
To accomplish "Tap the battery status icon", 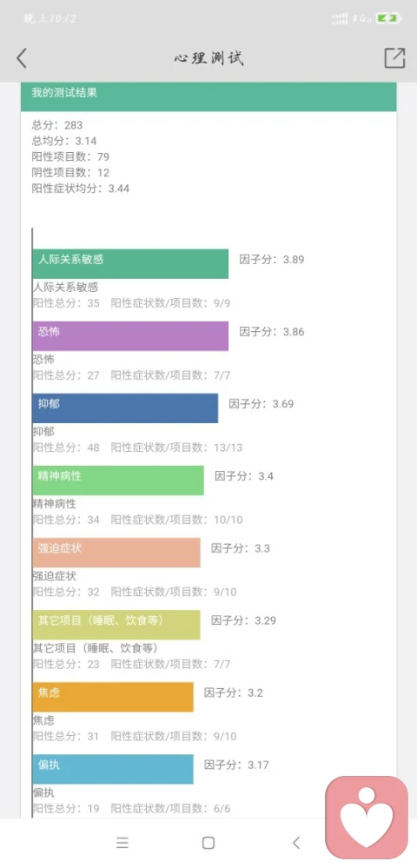I will [x=388, y=18].
